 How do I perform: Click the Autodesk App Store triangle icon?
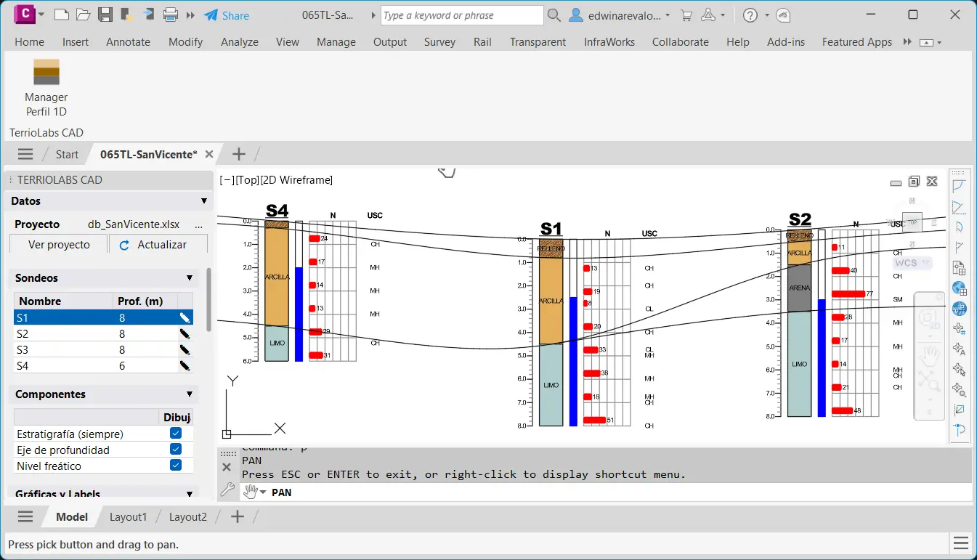pyautogui.click(x=708, y=15)
